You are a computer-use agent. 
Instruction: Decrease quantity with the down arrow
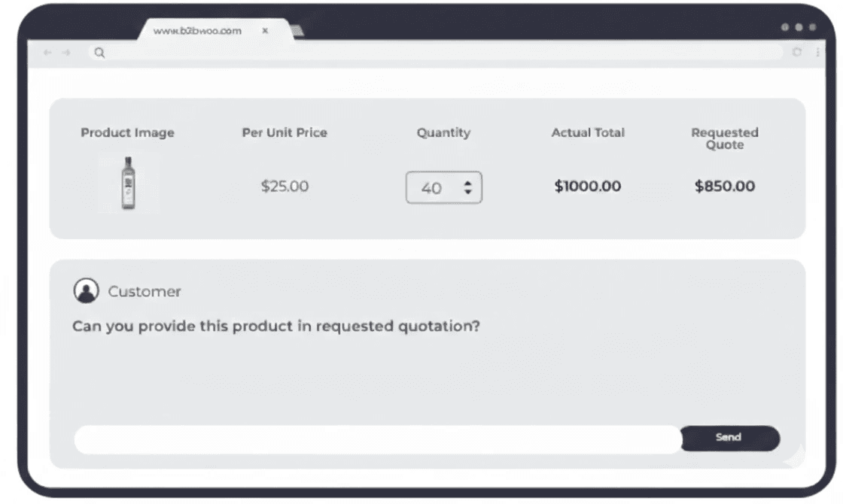coord(467,193)
